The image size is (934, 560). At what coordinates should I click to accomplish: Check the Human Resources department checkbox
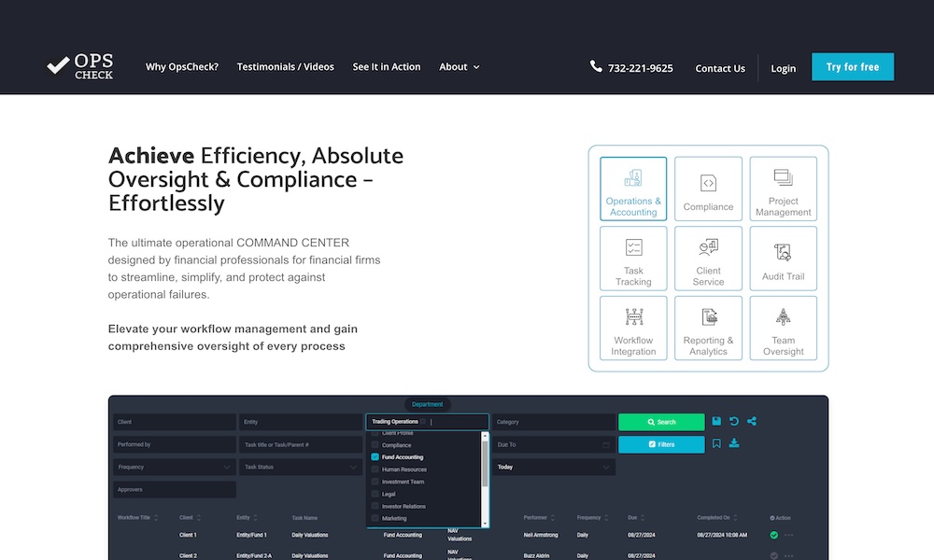(x=375, y=469)
